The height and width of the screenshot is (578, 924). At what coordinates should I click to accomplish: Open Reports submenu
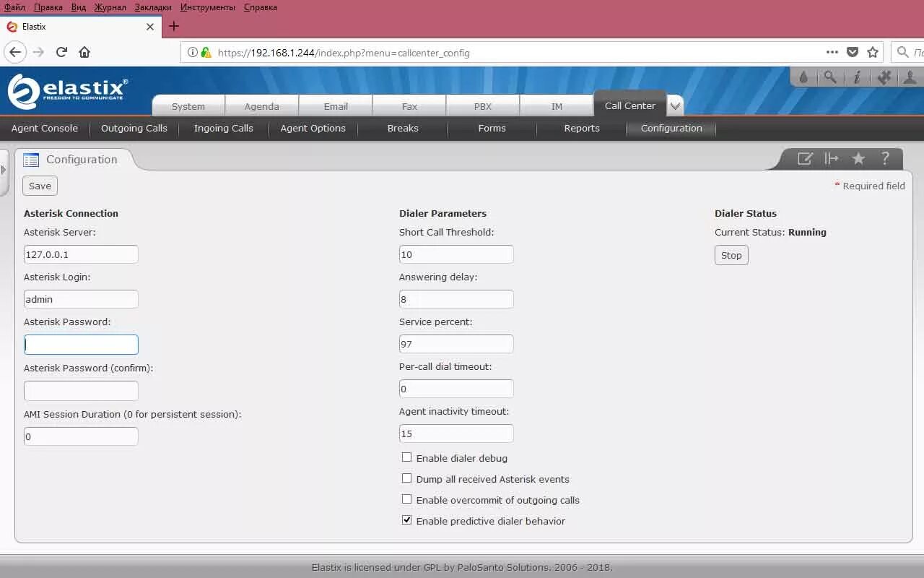[x=582, y=128]
